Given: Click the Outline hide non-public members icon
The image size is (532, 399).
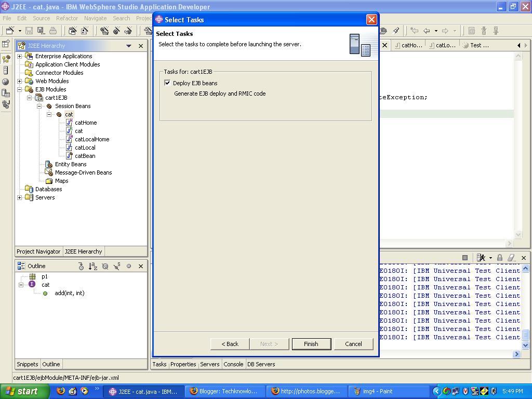Looking at the screenshot, I should pos(129,267).
